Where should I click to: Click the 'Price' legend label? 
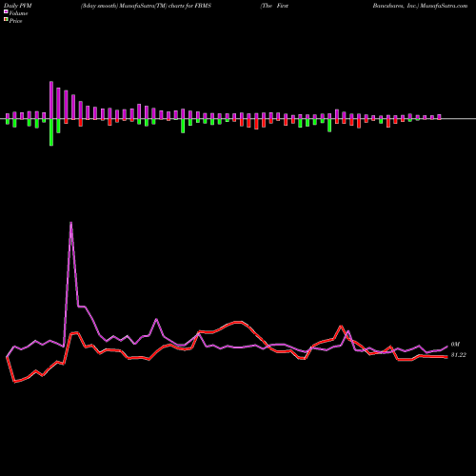pyautogui.click(x=15, y=21)
